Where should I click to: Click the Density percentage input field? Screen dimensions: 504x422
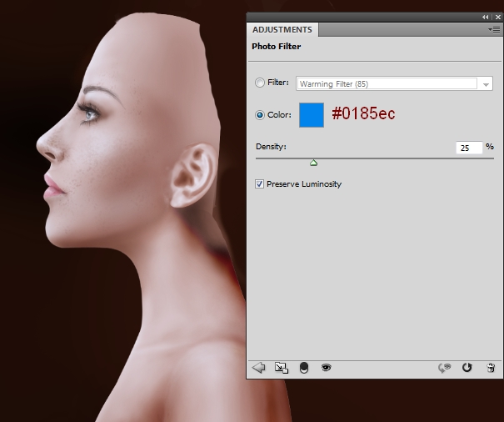[469, 148]
